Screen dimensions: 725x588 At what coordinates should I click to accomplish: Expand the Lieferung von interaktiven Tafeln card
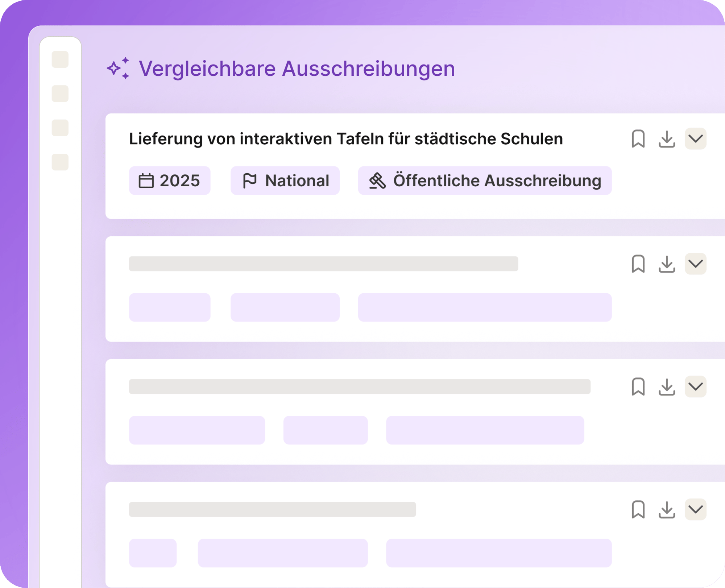(x=695, y=138)
